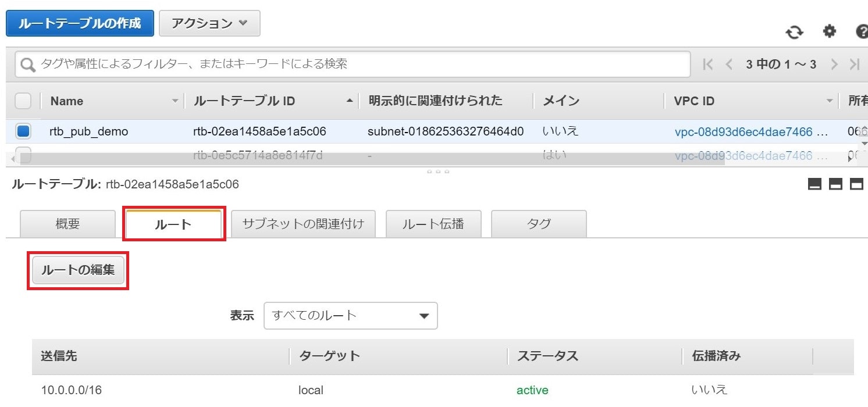Viewport: 868px width, 407px height.
Task: Open the すべてのルート display dropdown
Action: [x=350, y=316]
